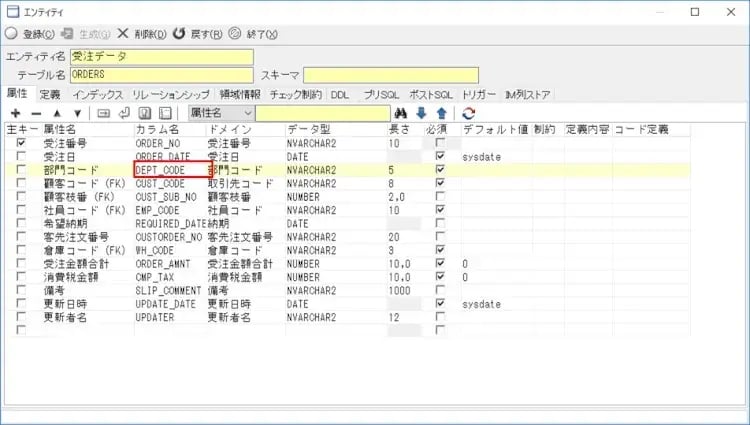Click the 戻す revert button

pos(196,33)
